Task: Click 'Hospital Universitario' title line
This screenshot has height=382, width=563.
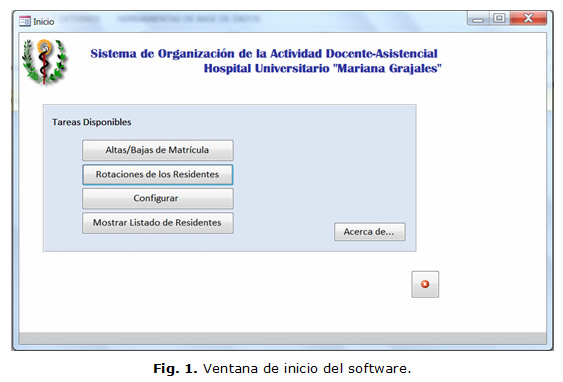Action: [322, 68]
